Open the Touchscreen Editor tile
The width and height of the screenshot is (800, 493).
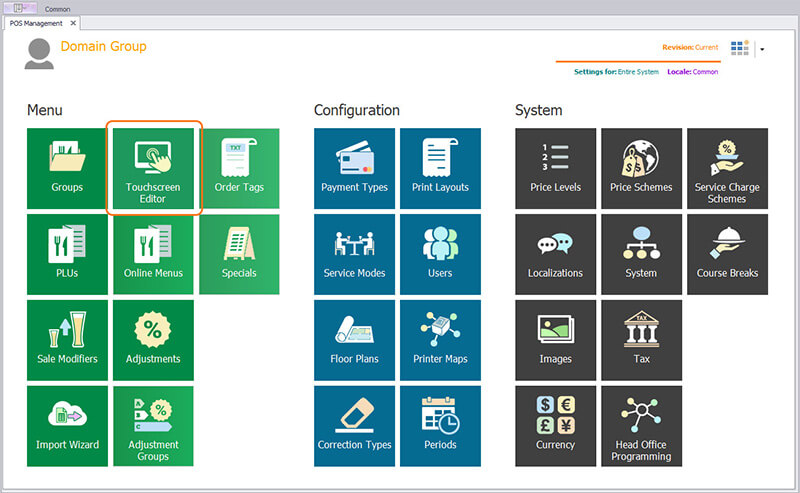click(x=154, y=168)
